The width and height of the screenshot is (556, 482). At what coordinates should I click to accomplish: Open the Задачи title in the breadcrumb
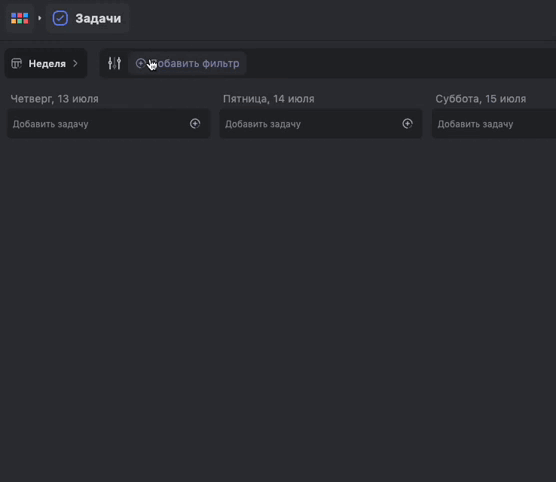(98, 18)
